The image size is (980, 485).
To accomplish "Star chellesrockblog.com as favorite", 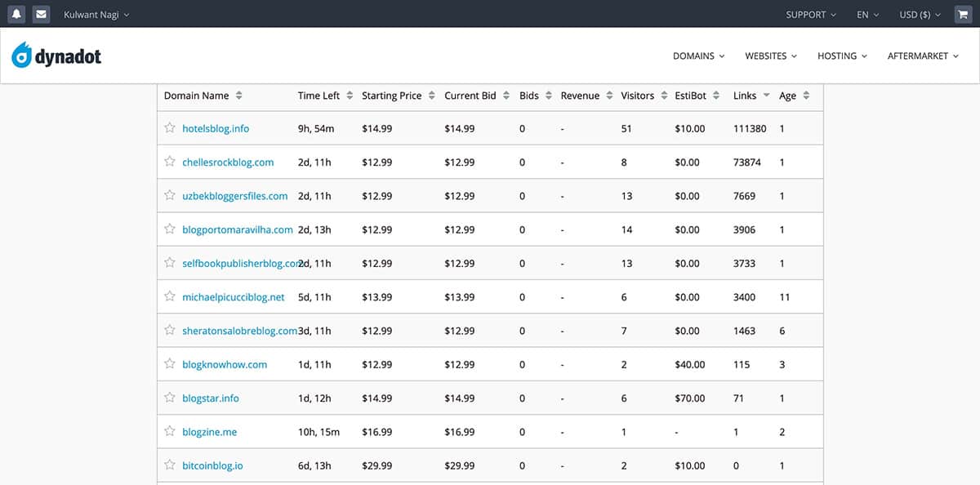I will [x=170, y=162].
